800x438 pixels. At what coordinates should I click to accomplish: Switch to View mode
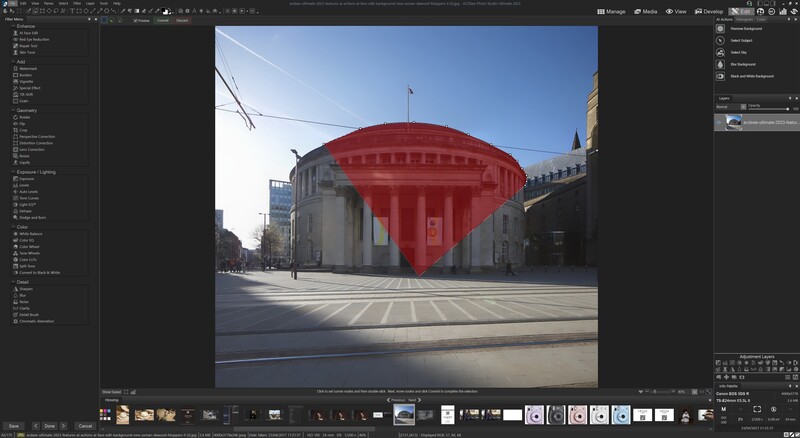pos(676,11)
